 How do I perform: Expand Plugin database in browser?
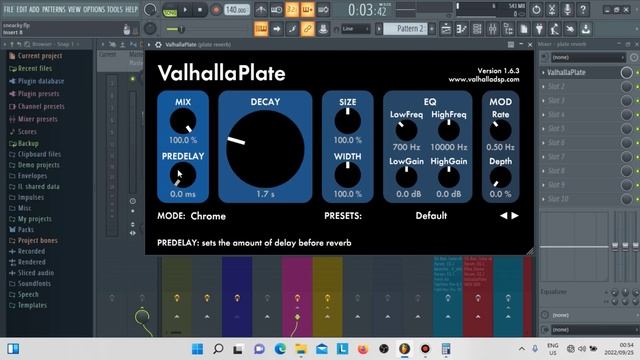37,81
